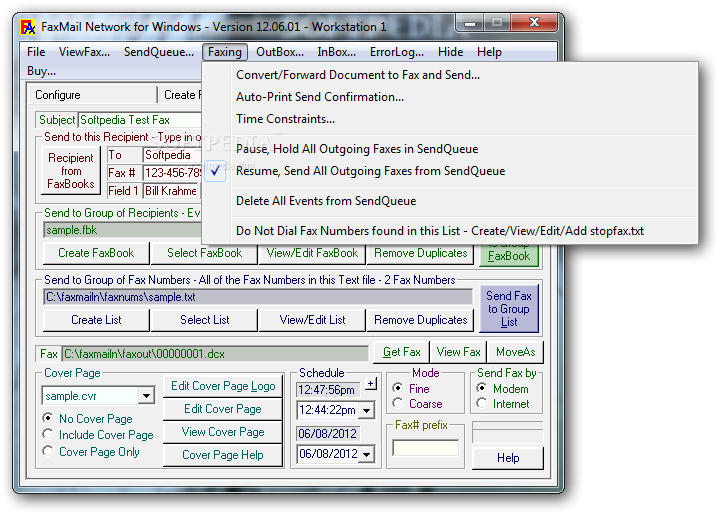This screenshot has height=514, width=719.
Task: Choose Delete All Events from SendQueue
Action: pyautogui.click(x=450, y=201)
